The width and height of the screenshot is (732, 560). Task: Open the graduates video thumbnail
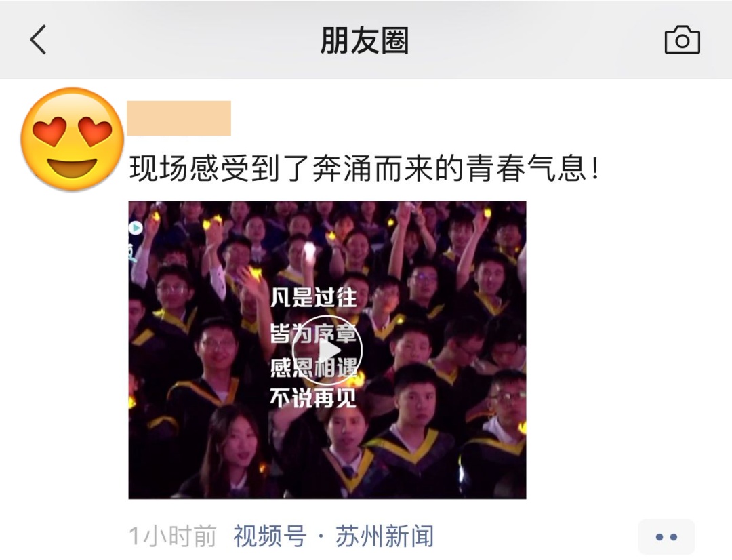coord(327,350)
